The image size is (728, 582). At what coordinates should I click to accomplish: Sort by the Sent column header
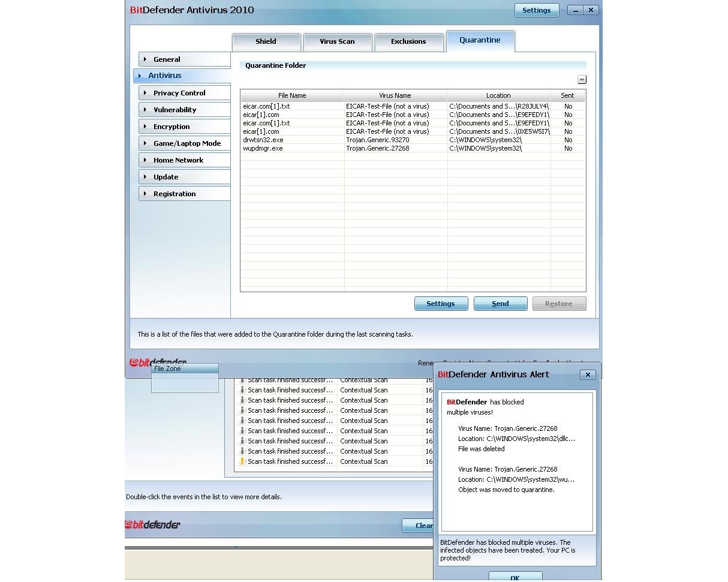point(567,95)
